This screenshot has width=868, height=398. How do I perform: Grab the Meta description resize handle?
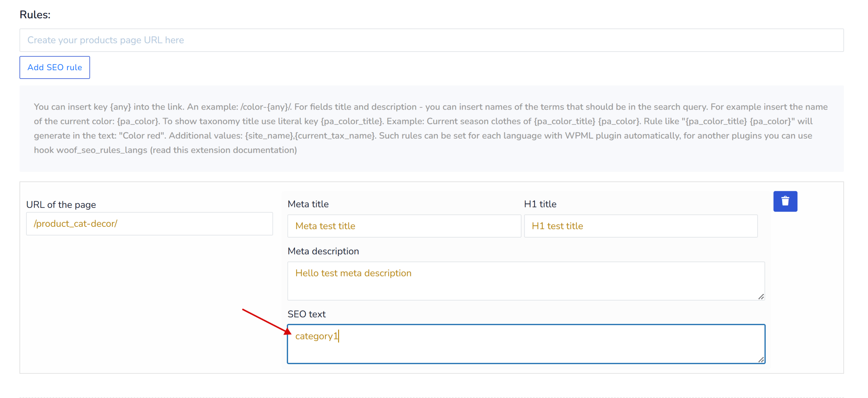tap(761, 297)
